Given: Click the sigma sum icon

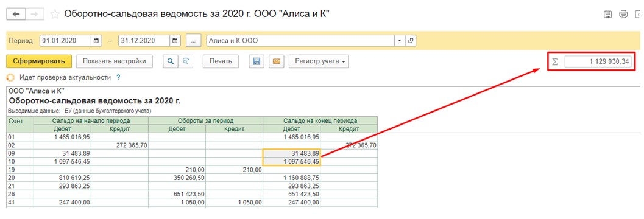Looking at the screenshot, I should pos(555,61).
